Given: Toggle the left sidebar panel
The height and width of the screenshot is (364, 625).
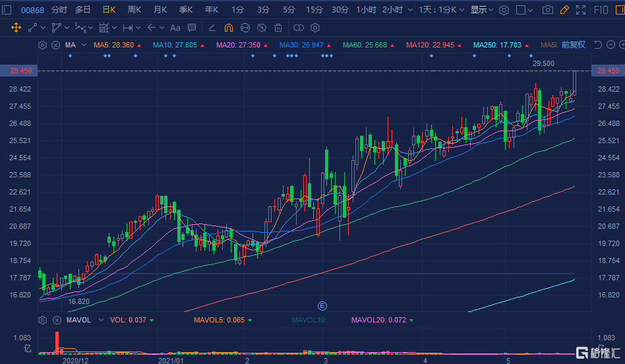Looking at the screenshot, I should click(7, 10).
